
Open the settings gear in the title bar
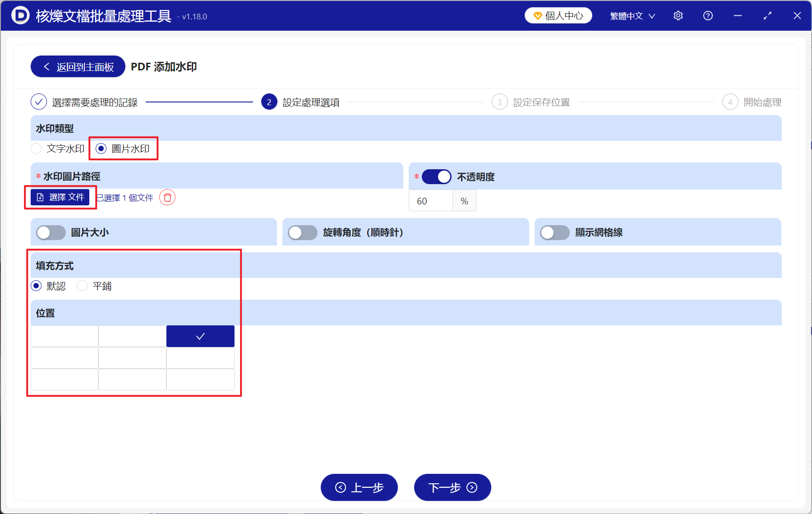678,15
